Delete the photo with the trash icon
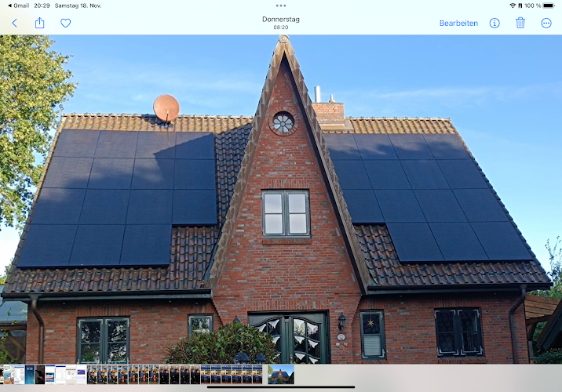This screenshot has width=562, height=392. click(x=520, y=23)
